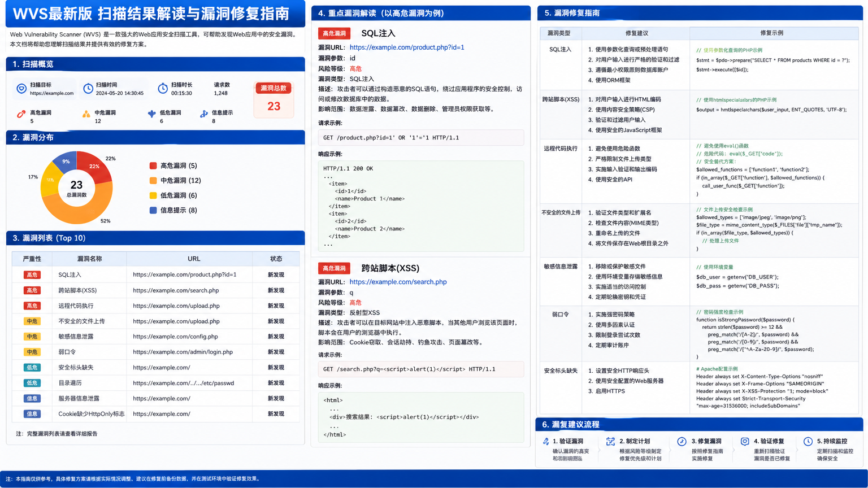Click the 3. 漏洞列表 (Top 10) section header
The height and width of the screenshot is (488, 868).
click(155, 238)
